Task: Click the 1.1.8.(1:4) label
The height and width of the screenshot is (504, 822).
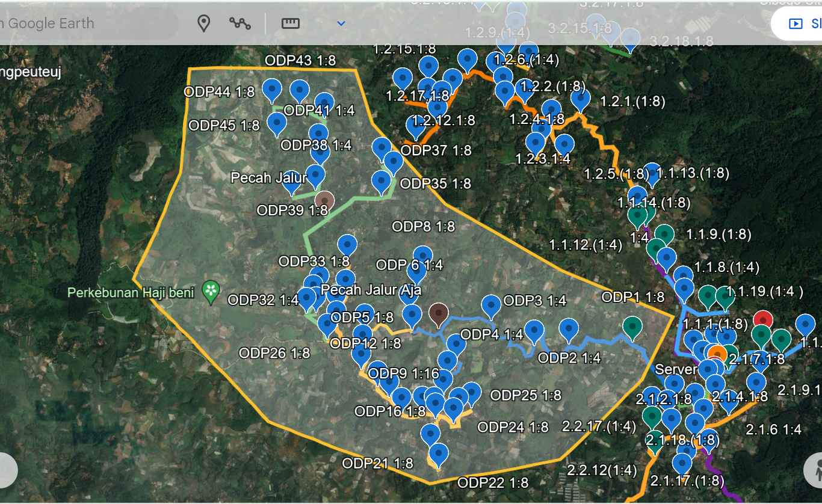Action: coord(727,266)
